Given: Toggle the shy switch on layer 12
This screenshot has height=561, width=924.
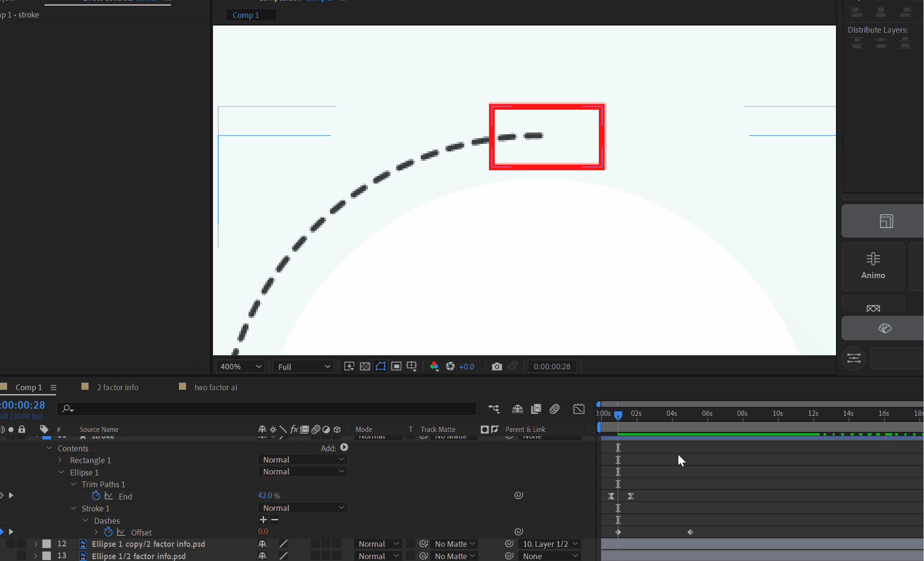Looking at the screenshot, I should coord(262,544).
